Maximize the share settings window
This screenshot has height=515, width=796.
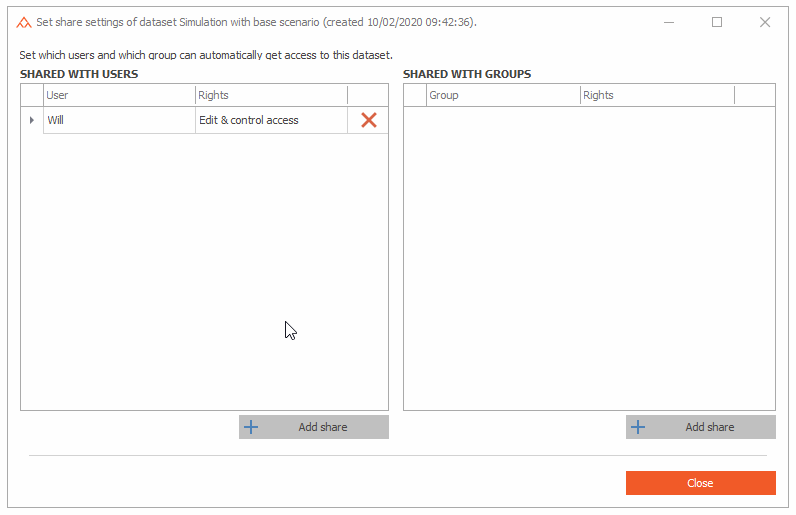[717, 22]
